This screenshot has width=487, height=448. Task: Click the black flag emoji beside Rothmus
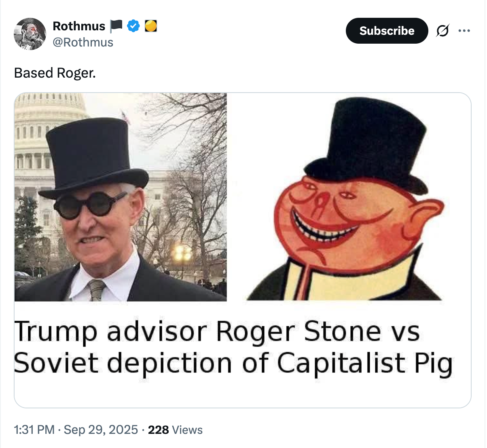coord(116,26)
